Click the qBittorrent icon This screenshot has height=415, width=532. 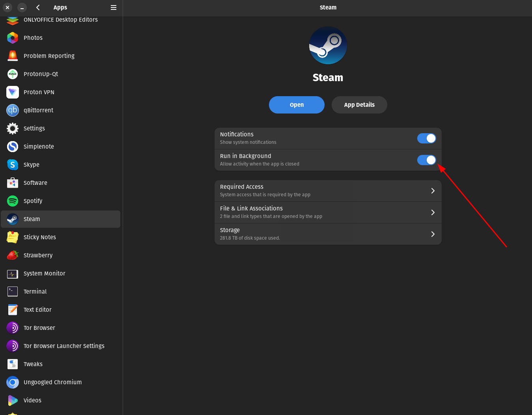pyautogui.click(x=13, y=110)
